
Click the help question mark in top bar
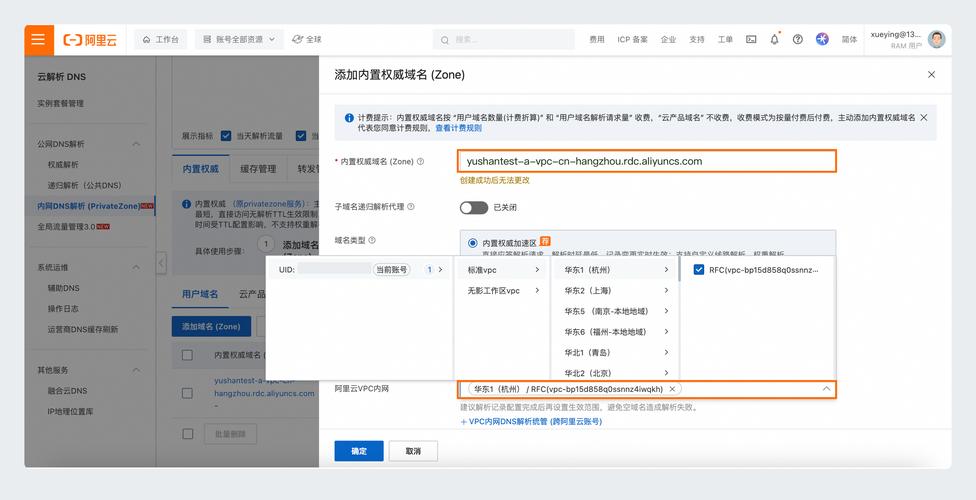[797, 39]
